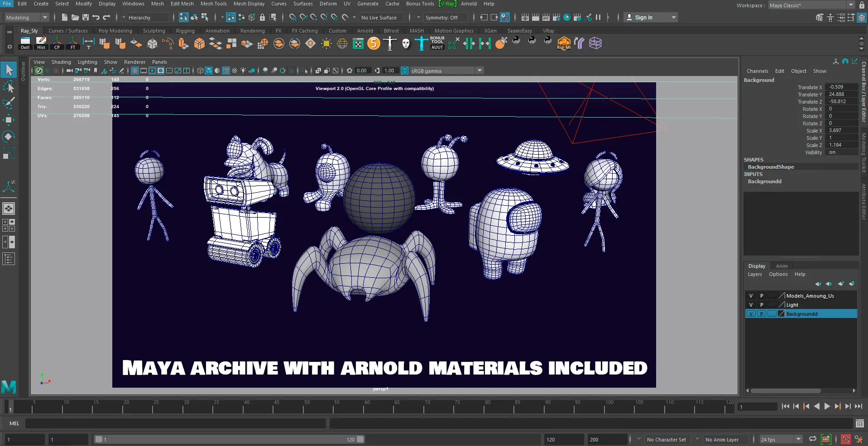Open the Layers menu in layer editor

755,274
